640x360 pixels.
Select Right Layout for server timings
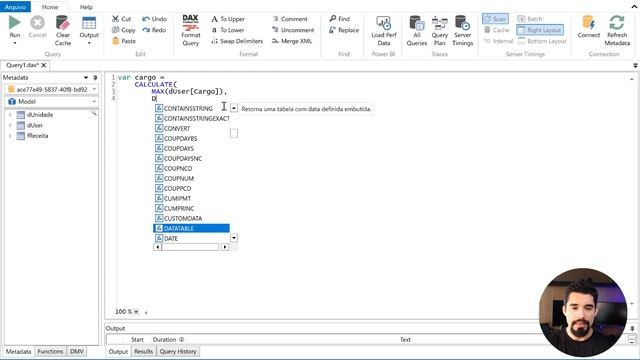pos(540,30)
